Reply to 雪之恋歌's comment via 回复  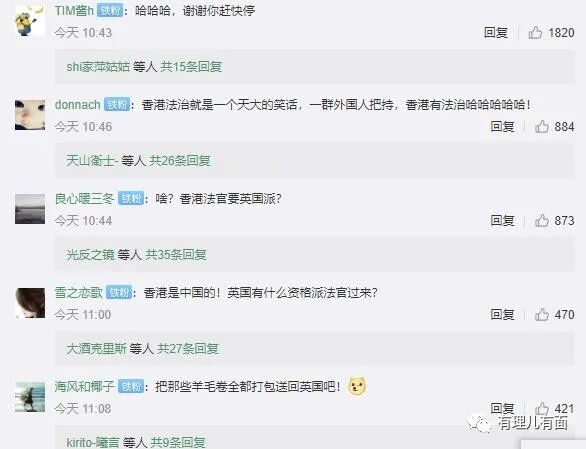coord(502,314)
